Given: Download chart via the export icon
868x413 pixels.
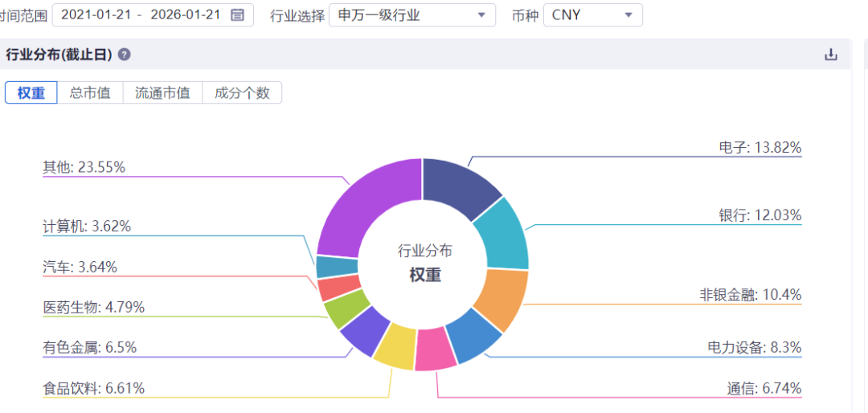Looking at the screenshot, I should (830, 55).
